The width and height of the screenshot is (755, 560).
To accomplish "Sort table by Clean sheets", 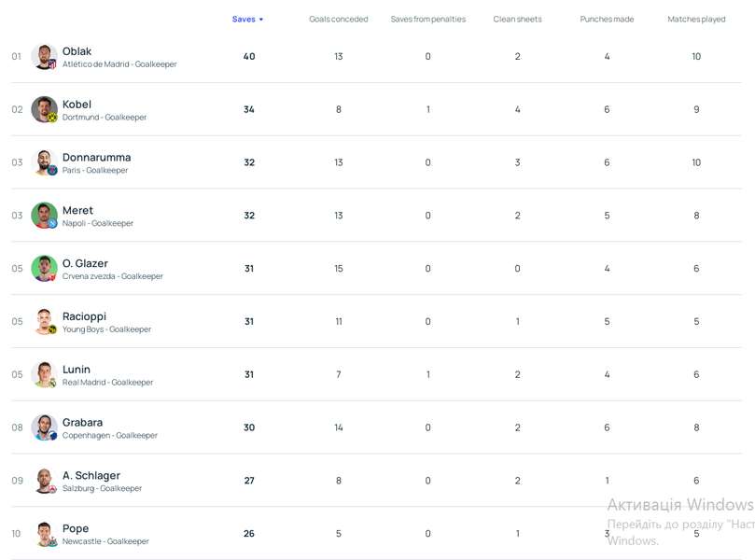I will coord(517,20).
